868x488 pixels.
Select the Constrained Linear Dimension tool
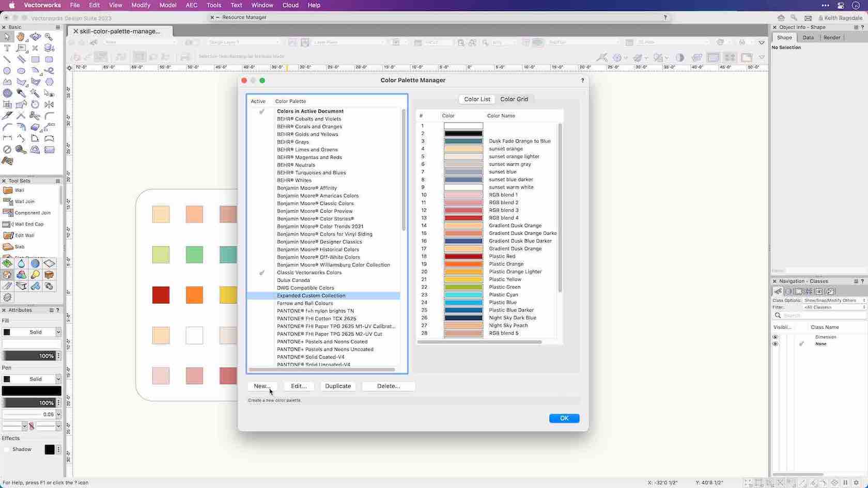(x=7, y=138)
